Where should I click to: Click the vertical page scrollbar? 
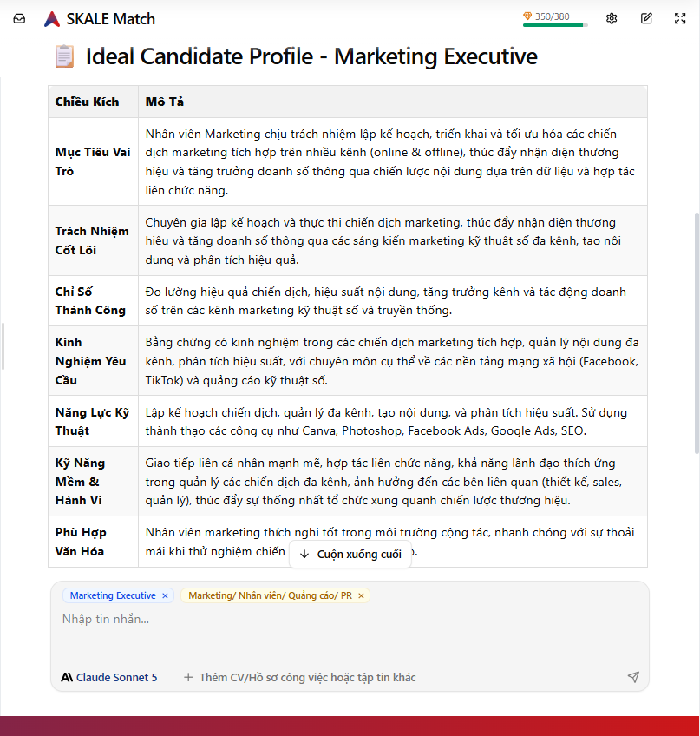click(697, 333)
